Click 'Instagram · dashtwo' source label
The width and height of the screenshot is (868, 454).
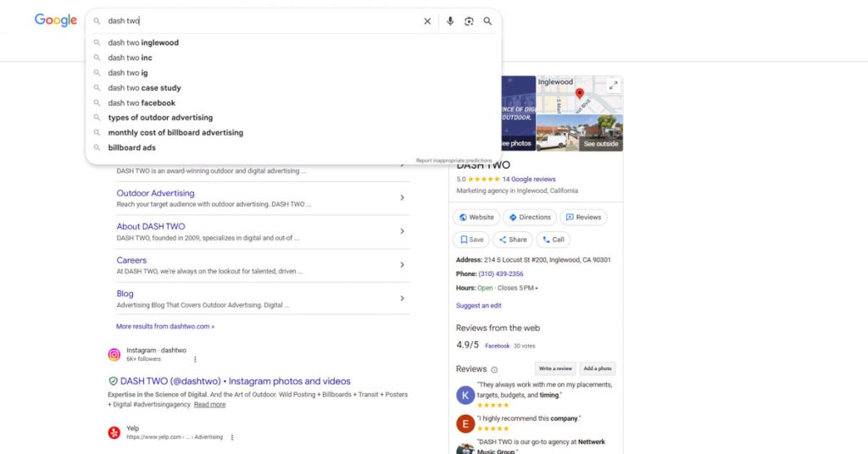coord(156,350)
